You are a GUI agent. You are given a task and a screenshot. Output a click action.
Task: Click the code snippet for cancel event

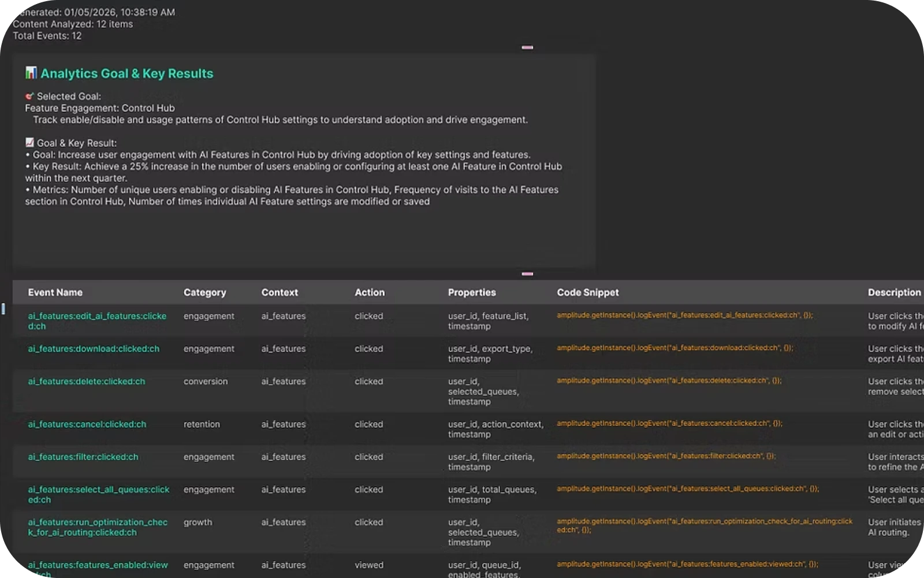click(x=669, y=423)
